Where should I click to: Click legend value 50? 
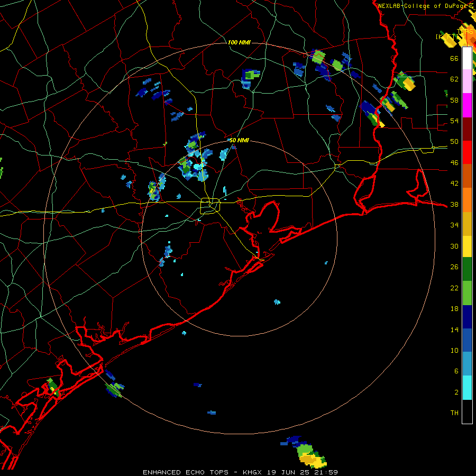[x=454, y=142]
